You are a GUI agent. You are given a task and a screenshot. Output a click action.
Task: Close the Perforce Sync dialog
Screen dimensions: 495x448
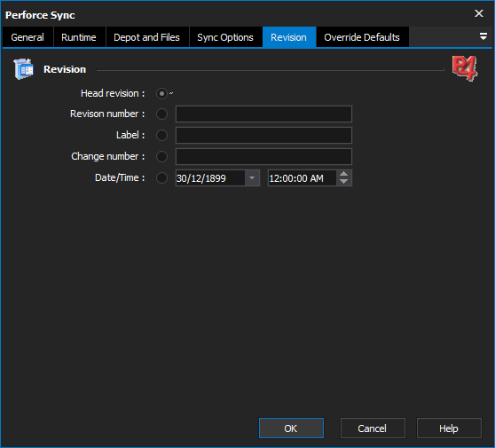[x=479, y=13]
